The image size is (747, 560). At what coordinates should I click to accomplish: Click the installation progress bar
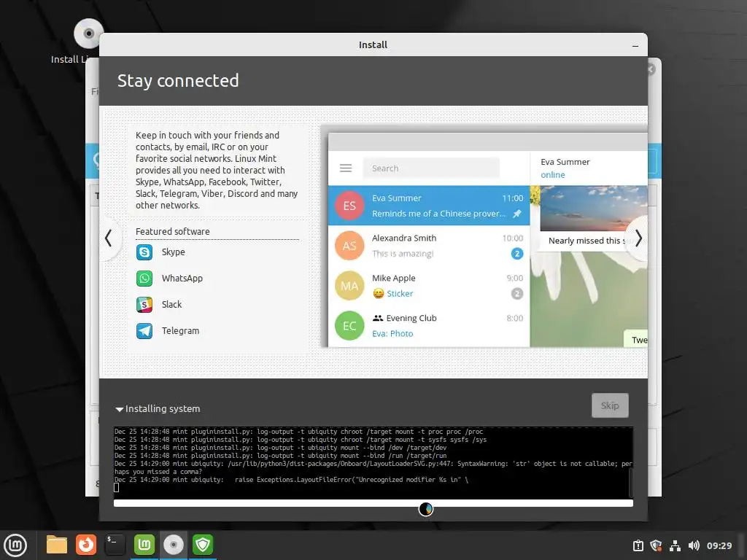[373, 503]
